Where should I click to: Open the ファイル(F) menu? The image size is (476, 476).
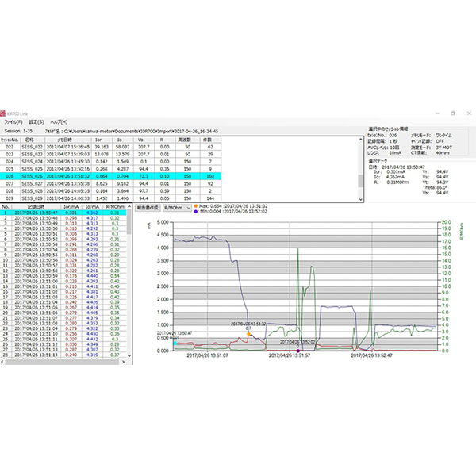point(12,122)
